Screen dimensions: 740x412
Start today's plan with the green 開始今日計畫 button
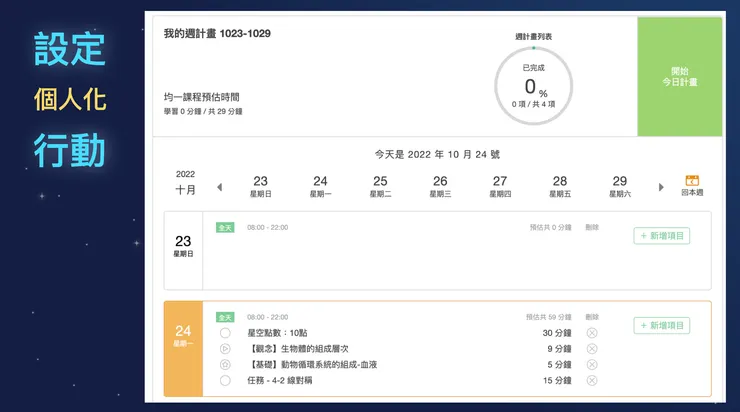click(x=680, y=76)
